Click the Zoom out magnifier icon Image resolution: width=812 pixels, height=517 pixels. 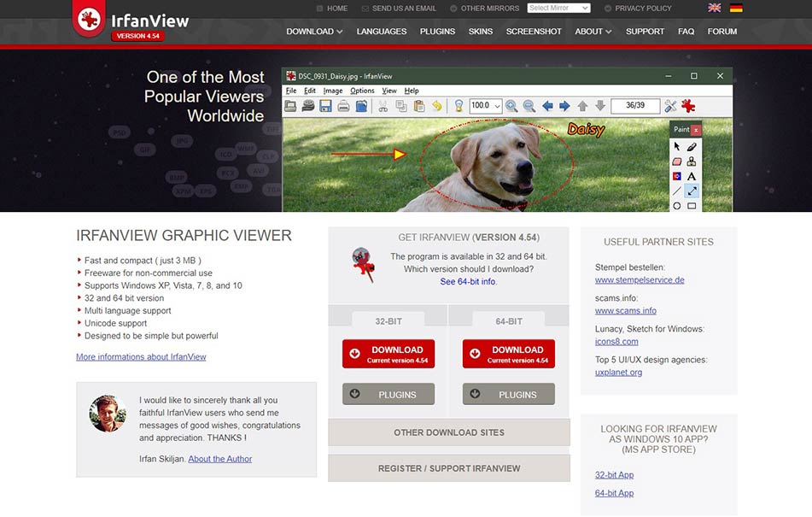(x=529, y=106)
